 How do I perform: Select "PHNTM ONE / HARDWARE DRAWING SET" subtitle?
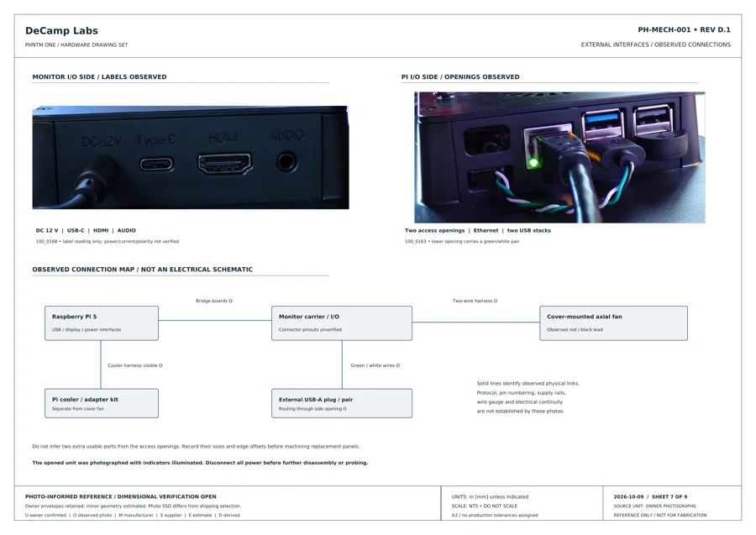point(76,45)
